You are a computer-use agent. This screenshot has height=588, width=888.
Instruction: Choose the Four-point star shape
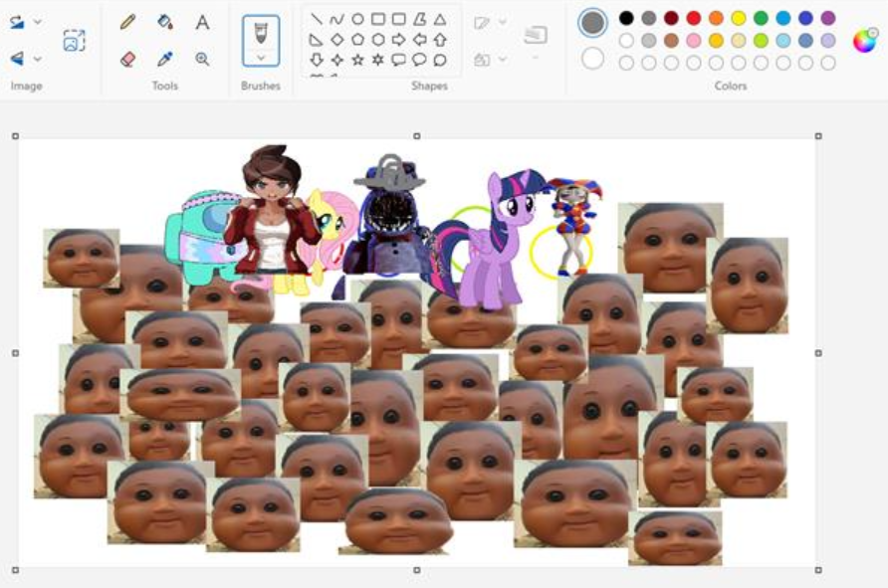click(336, 60)
